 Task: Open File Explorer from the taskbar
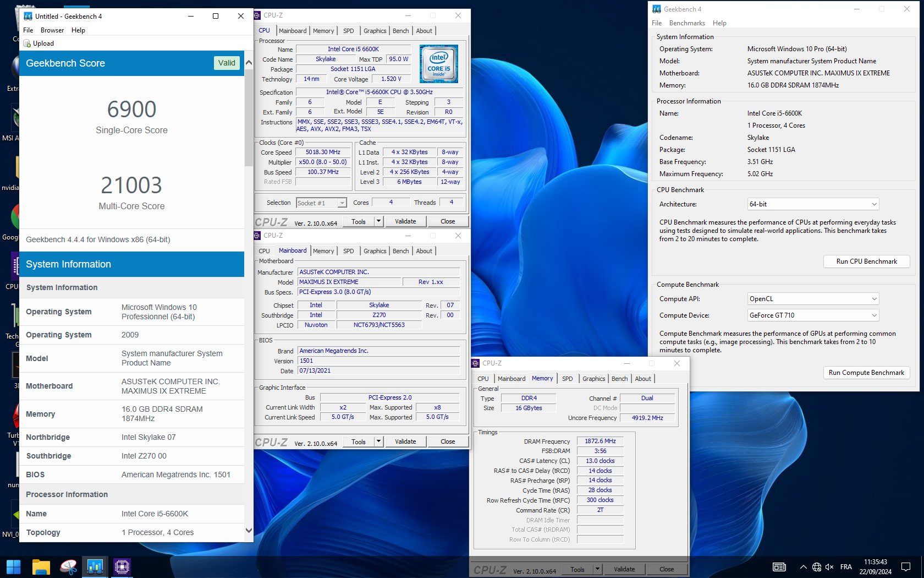41,566
